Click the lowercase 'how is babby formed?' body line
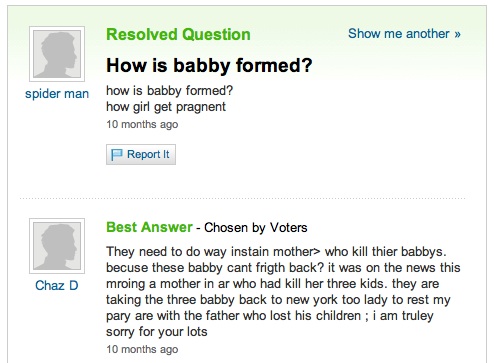494x363 pixels. tap(169, 91)
